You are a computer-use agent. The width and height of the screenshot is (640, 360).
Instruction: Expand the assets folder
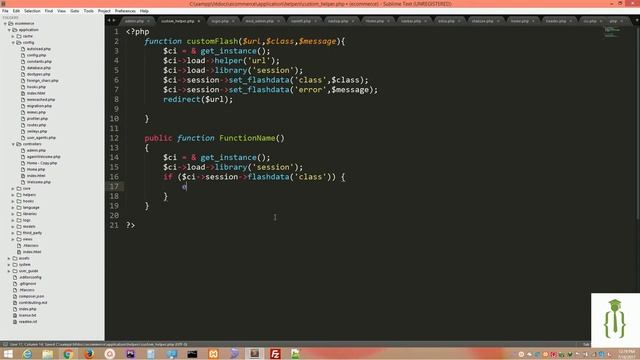[9, 258]
